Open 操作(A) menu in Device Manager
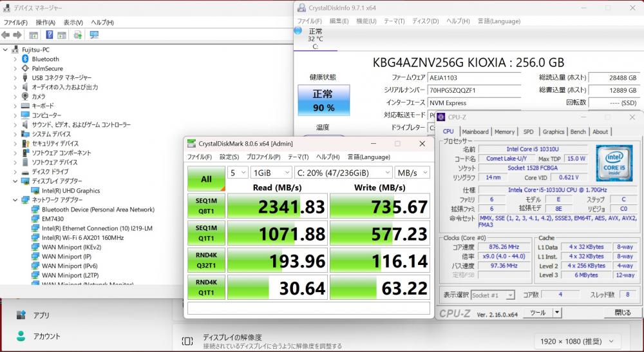This screenshot has width=644, height=352. [45, 23]
